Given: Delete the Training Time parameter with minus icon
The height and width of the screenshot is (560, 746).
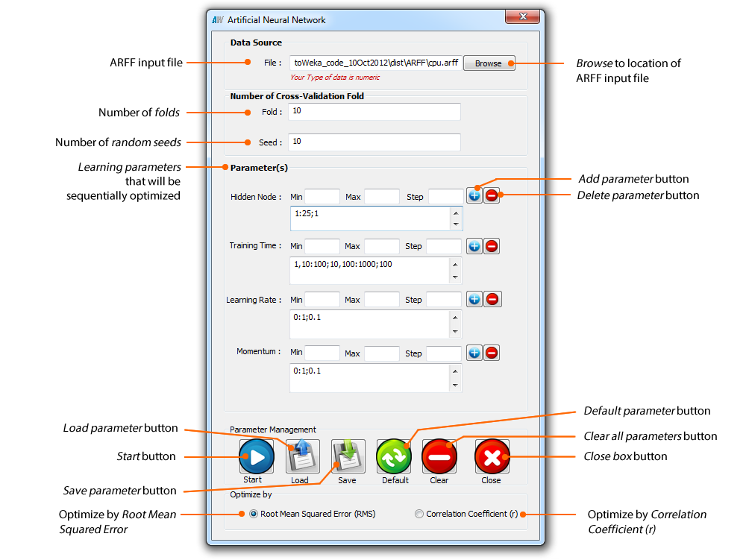Looking at the screenshot, I should coord(492,246).
